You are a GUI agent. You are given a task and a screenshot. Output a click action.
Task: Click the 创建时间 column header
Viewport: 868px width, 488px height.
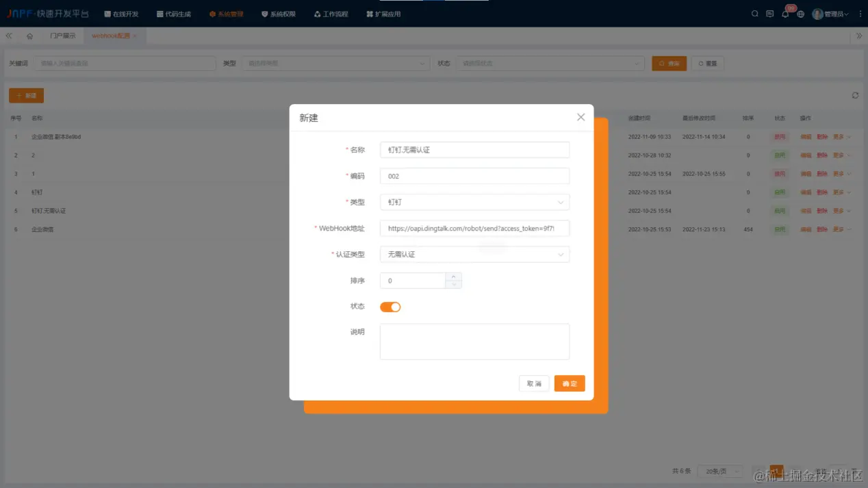(x=639, y=118)
